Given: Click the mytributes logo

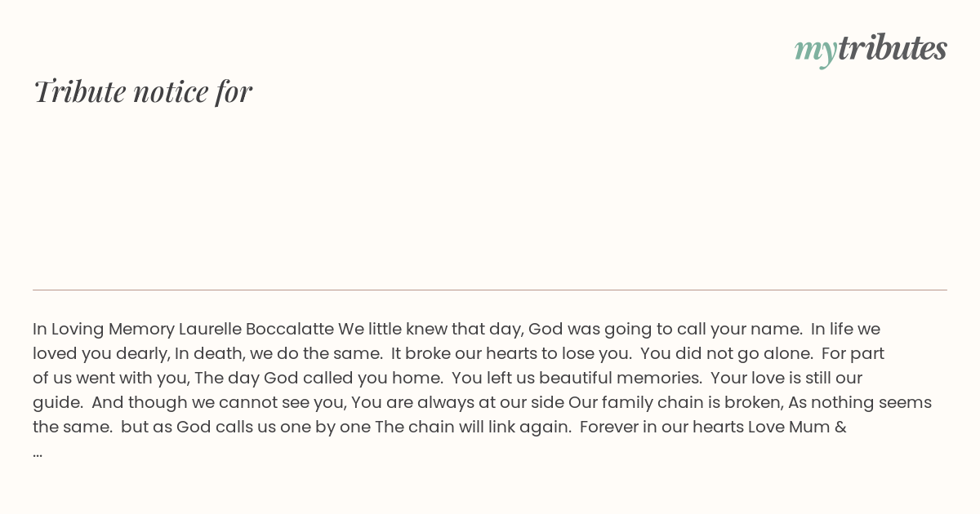Looking at the screenshot, I should [871, 49].
